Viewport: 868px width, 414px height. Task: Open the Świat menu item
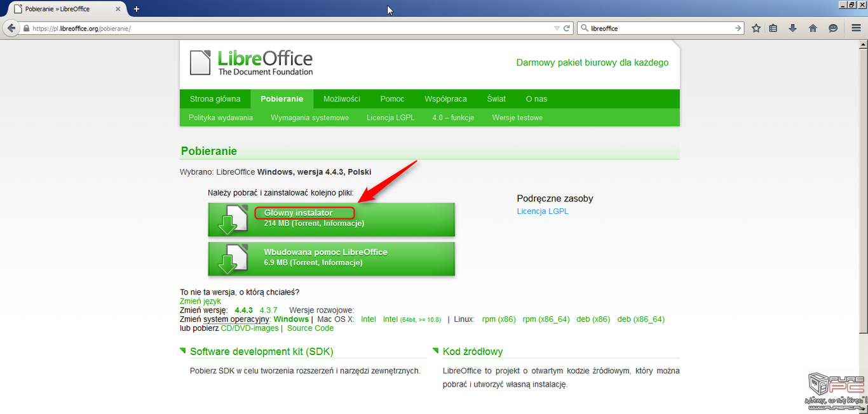coord(496,99)
